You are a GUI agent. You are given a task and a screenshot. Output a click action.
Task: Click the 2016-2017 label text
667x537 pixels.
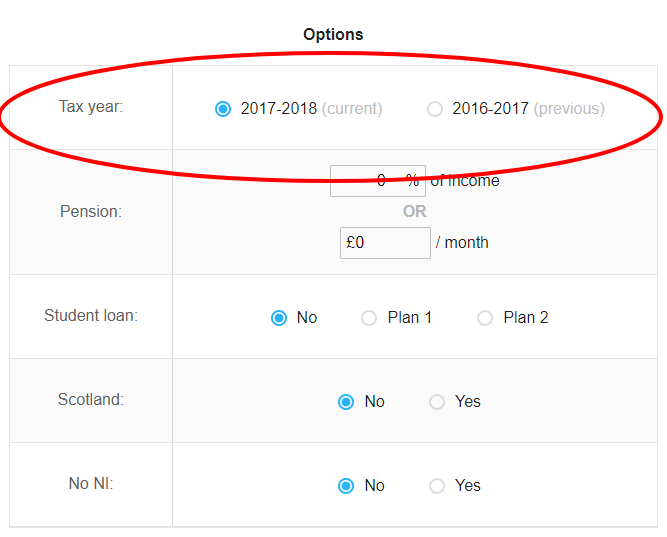[490, 109]
